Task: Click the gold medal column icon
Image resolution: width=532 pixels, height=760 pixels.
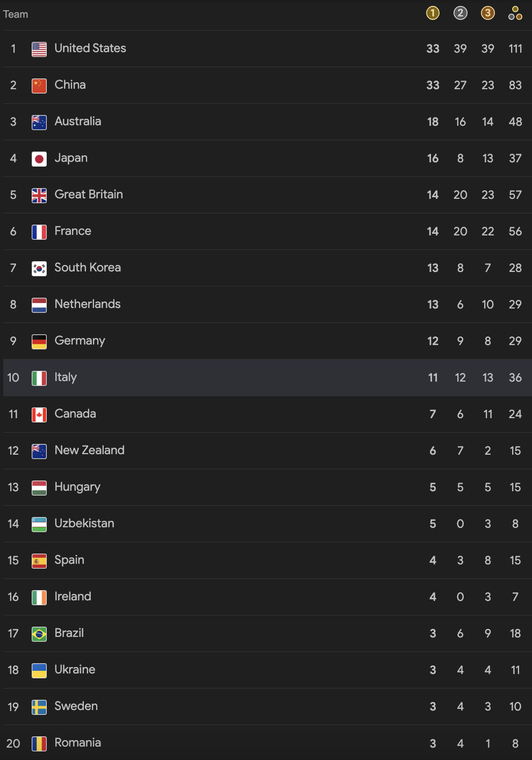Action: point(433,13)
